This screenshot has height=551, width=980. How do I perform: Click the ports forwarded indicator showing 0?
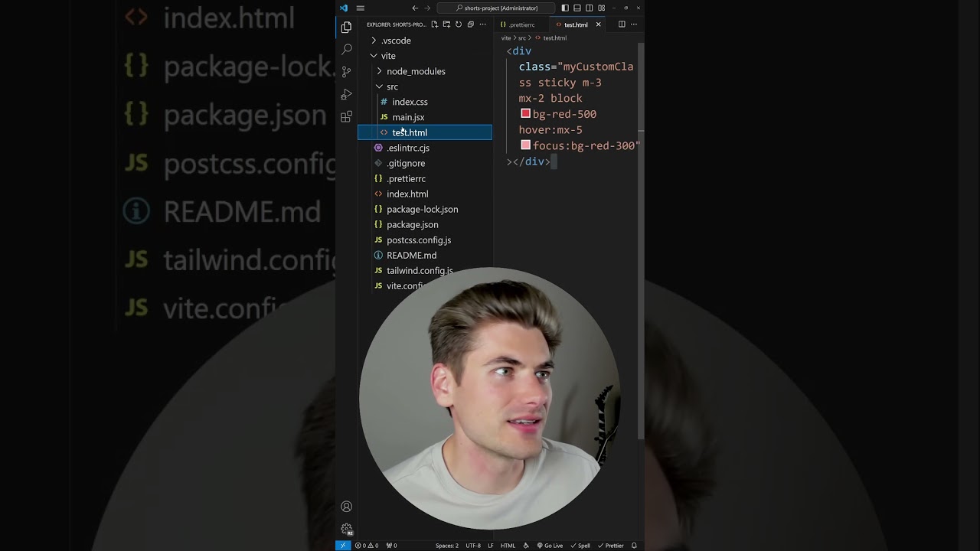[x=391, y=546]
